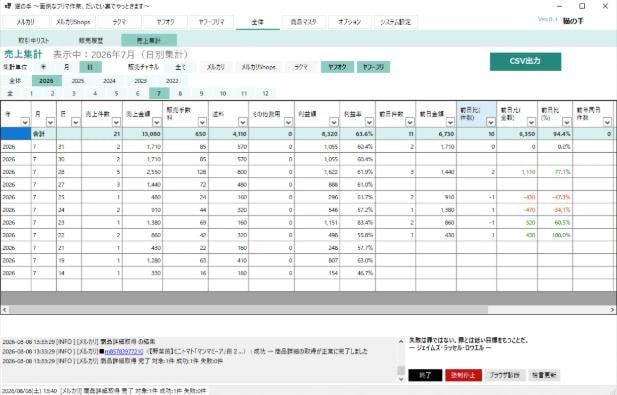Toggle ヤフオク in sales channel filter
Screen dimensions: 617x395
[337, 67]
